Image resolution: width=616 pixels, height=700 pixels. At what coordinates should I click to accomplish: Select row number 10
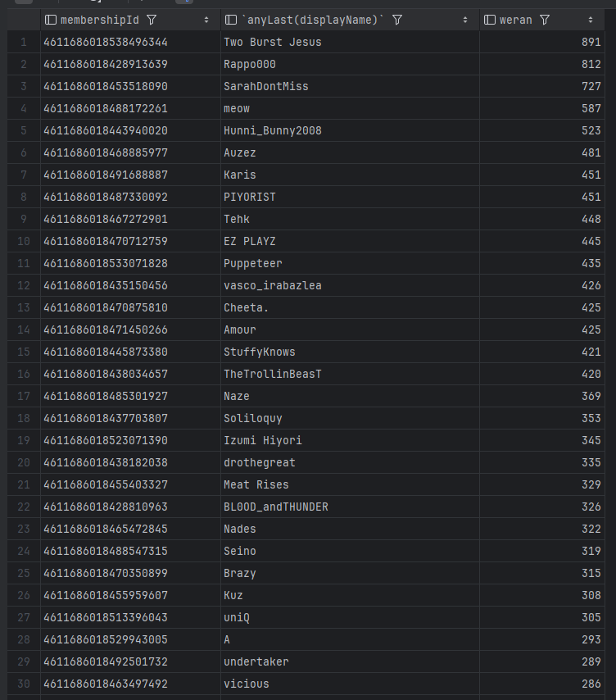tap(24, 241)
